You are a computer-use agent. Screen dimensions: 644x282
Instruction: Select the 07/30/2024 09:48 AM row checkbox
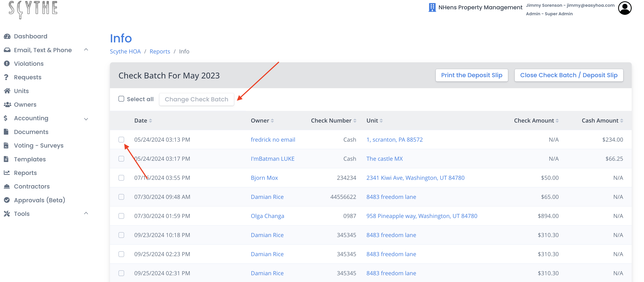121,197
